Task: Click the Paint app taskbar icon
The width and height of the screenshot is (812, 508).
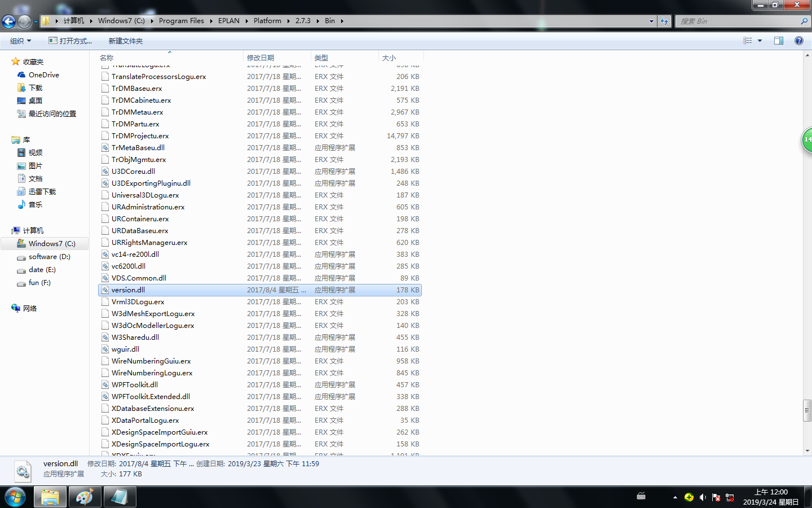Action: point(85,497)
